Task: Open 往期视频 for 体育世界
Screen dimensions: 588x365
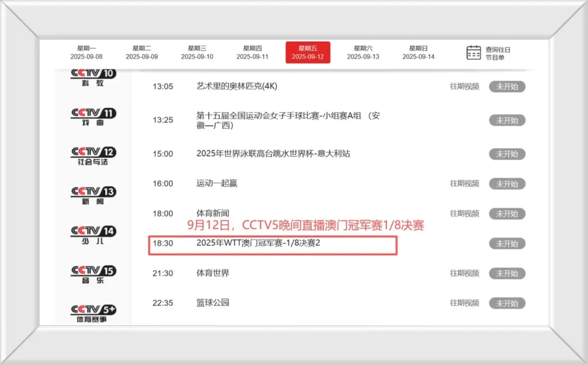Action: (x=464, y=273)
